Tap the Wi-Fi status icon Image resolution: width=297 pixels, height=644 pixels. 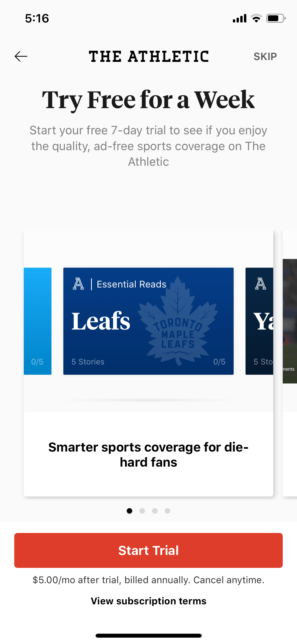pos(256,18)
